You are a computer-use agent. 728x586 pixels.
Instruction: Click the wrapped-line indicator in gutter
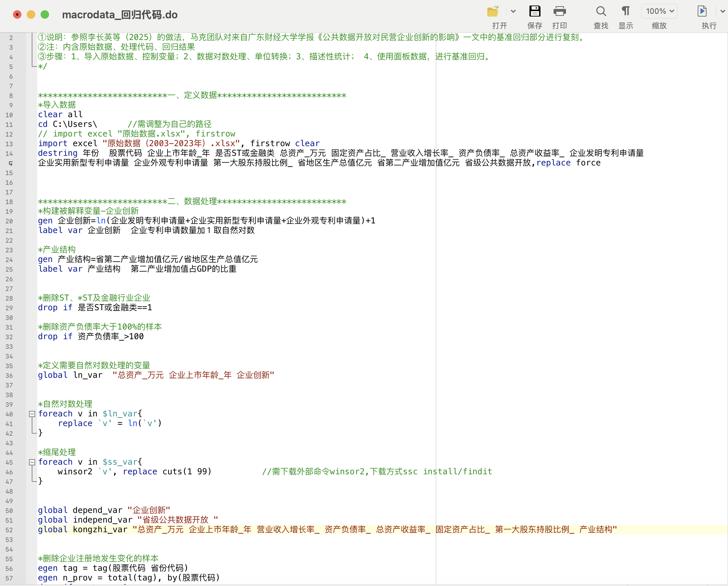click(x=11, y=163)
